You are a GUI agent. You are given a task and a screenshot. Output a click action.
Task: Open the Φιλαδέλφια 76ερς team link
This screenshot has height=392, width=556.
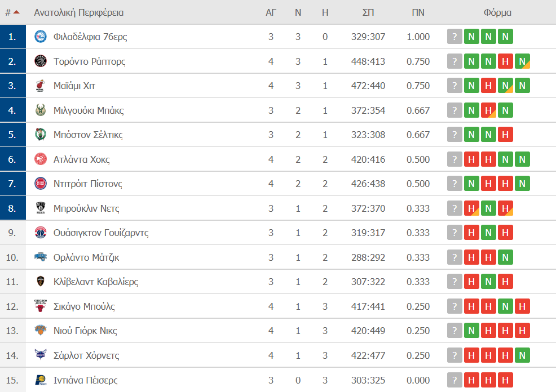90,37
